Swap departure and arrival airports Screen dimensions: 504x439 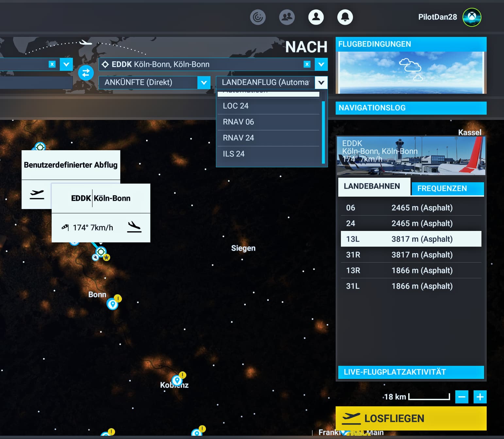click(86, 73)
